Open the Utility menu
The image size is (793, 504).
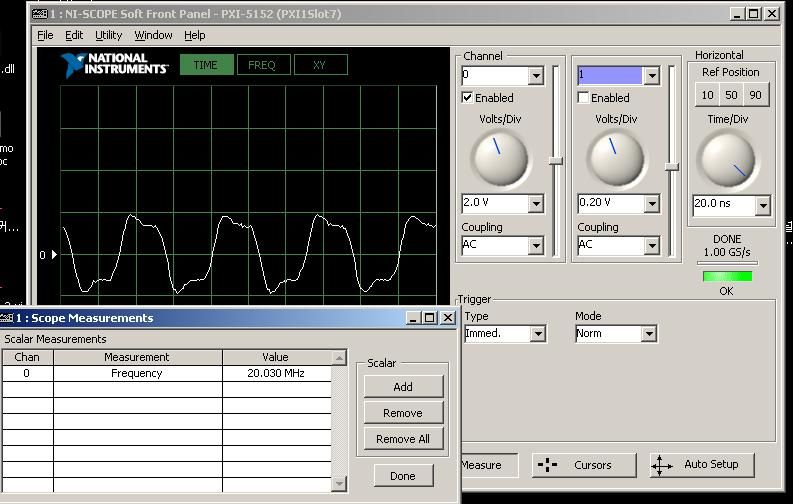coord(109,35)
